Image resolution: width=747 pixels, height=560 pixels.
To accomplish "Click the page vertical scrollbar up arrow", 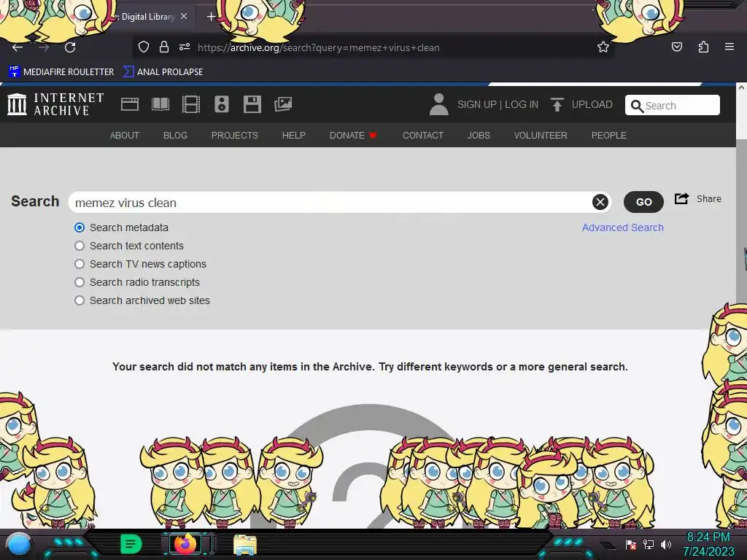I will coord(741,88).
